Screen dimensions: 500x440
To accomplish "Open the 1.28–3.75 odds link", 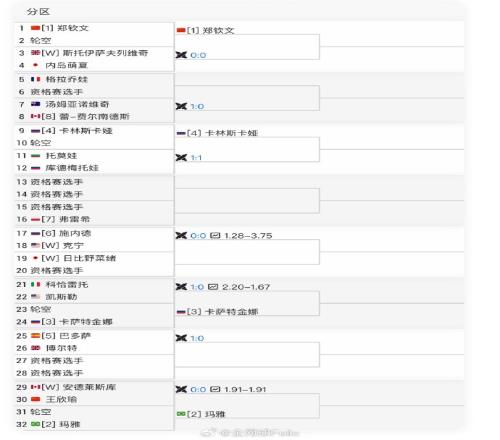I will 248,236.
